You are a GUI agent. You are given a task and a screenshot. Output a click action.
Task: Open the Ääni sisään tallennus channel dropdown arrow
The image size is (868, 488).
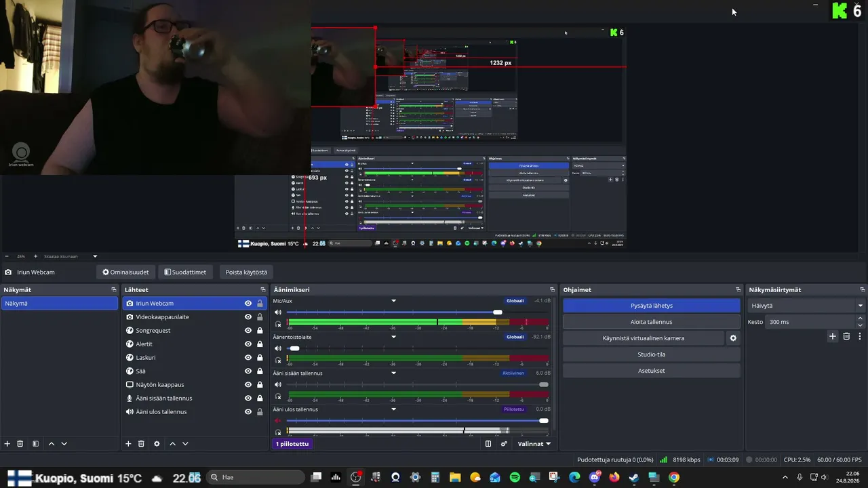[x=393, y=373]
